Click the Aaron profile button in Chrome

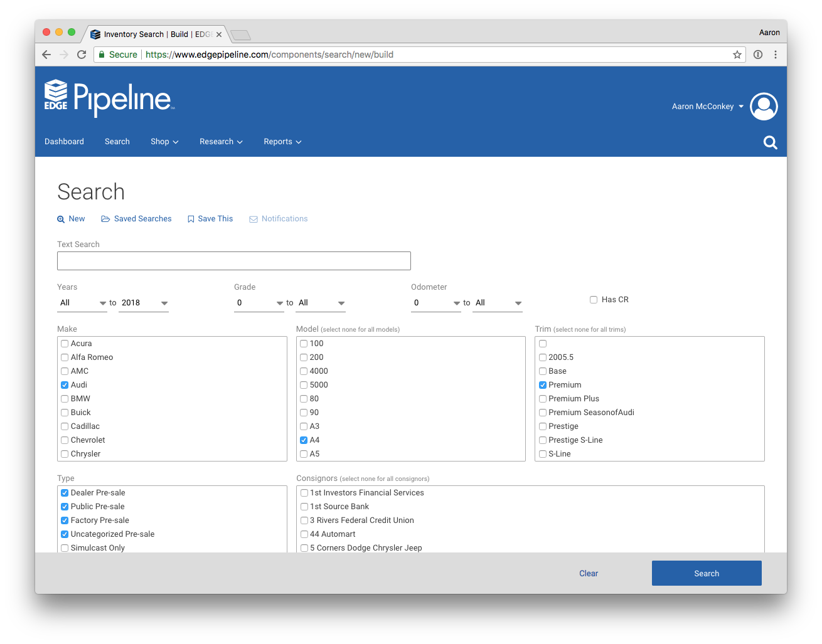click(769, 33)
